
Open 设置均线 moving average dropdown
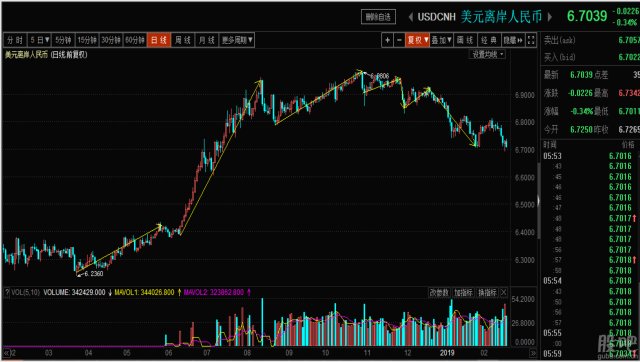point(488,54)
